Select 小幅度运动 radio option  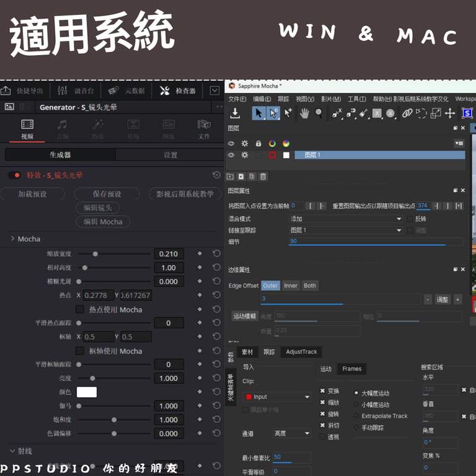(356, 404)
